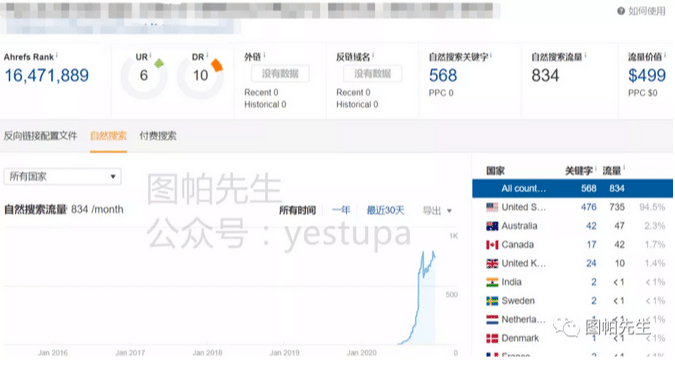Click the India flag icon
This screenshot has width=675, height=369.
pyautogui.click(x=492, y=282)
